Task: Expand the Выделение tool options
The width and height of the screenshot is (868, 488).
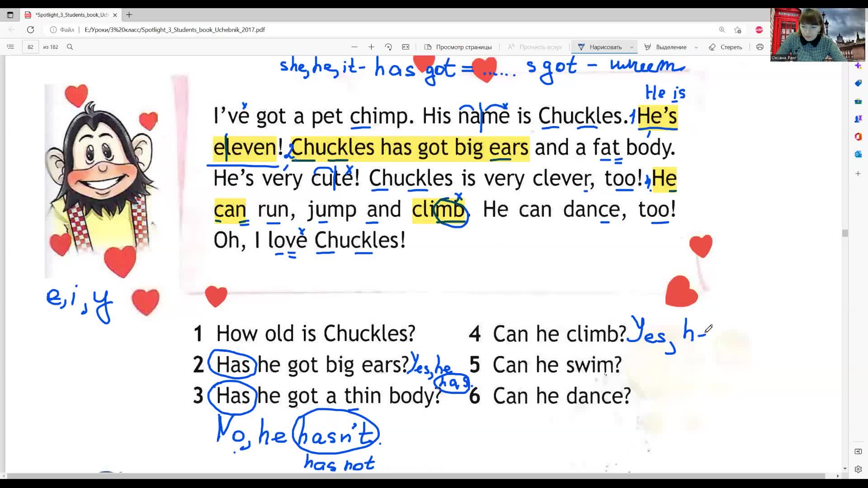Action: (x=694, y=47)
